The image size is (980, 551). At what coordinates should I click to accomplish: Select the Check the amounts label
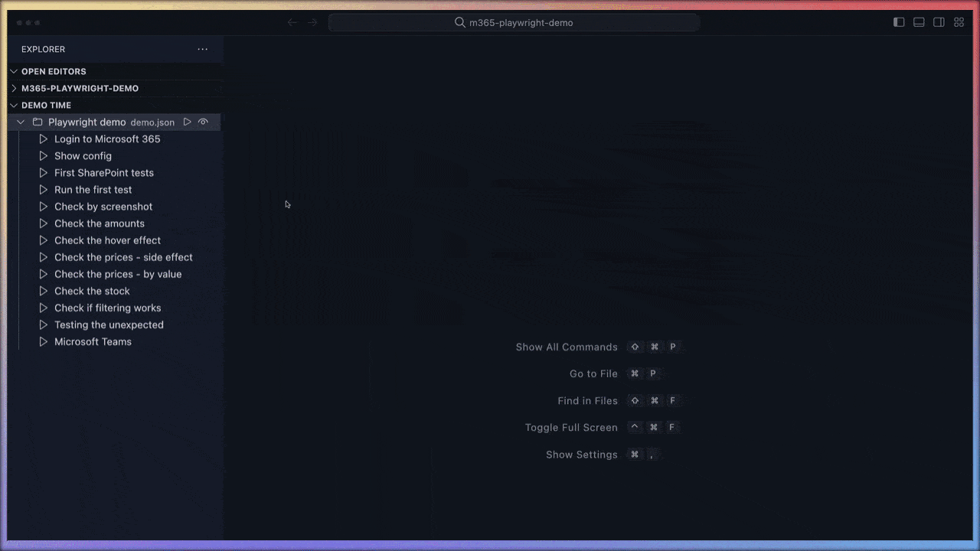[x=100, y=223]
